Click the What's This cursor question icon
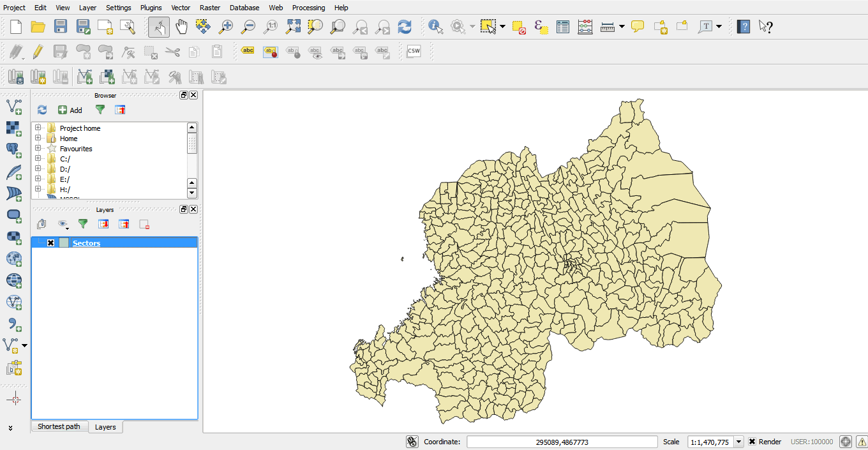868x450 pixels. 766,27
